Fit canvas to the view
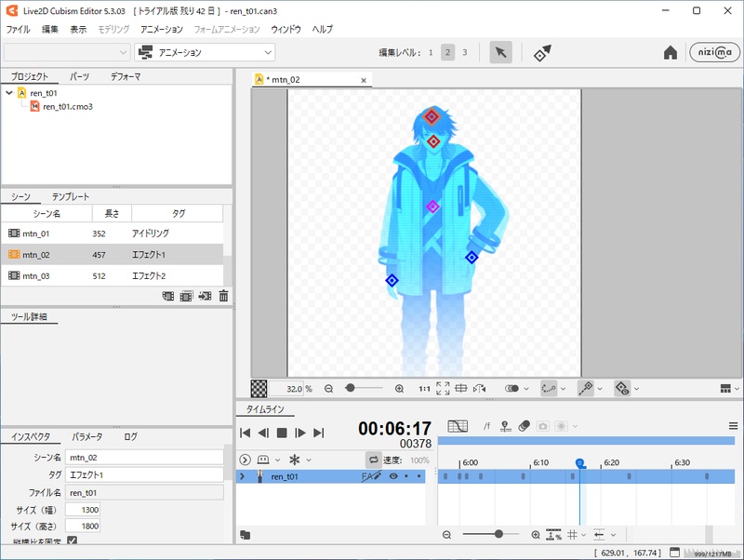Image resolution: width=744 pixels, height=560 pixels. tap(443, 388)
